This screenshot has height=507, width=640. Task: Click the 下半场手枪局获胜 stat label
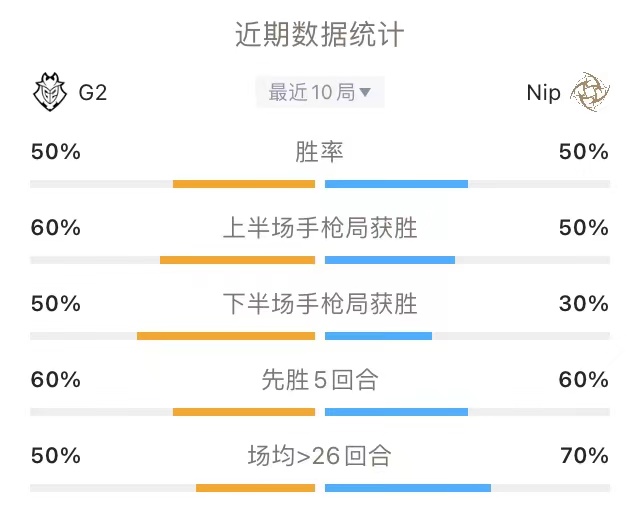coord(320,304)
